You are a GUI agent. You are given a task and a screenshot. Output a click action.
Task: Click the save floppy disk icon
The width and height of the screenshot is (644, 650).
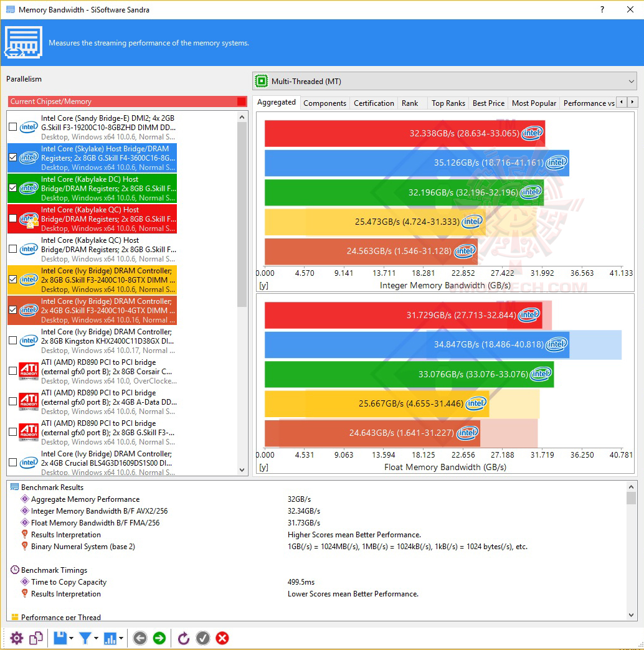(x=60, y=638)
